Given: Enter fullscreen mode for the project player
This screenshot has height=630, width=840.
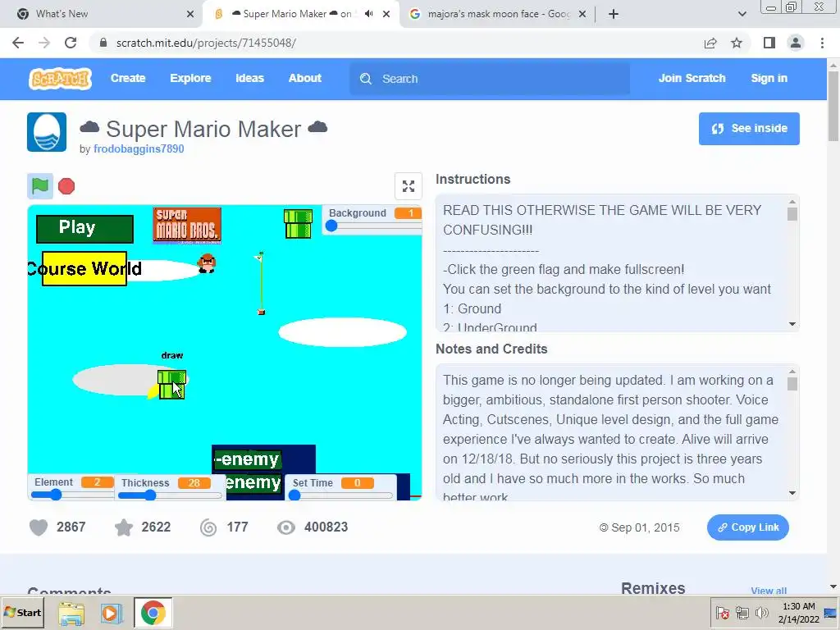Looking at the screenshot, I should coord(409,186).
